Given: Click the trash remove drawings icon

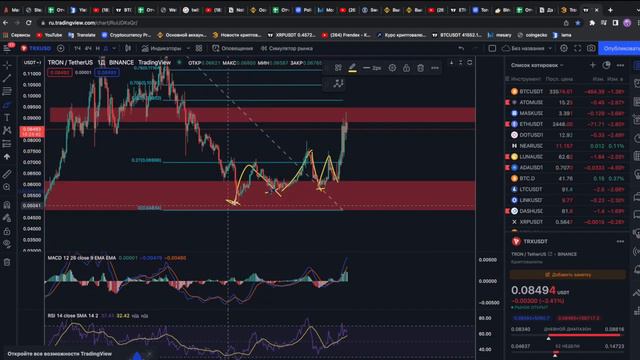Looking at the screenshot, I should [x=7, y=262].
